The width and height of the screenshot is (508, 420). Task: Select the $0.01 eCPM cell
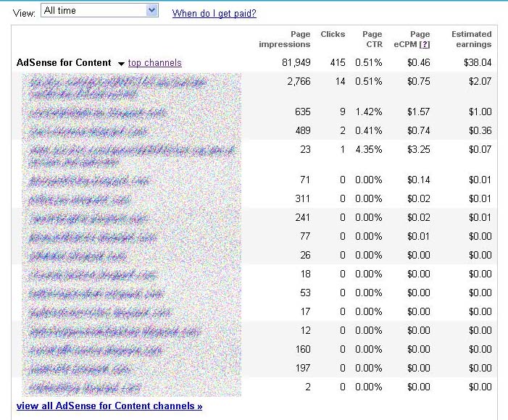[419, 236]
